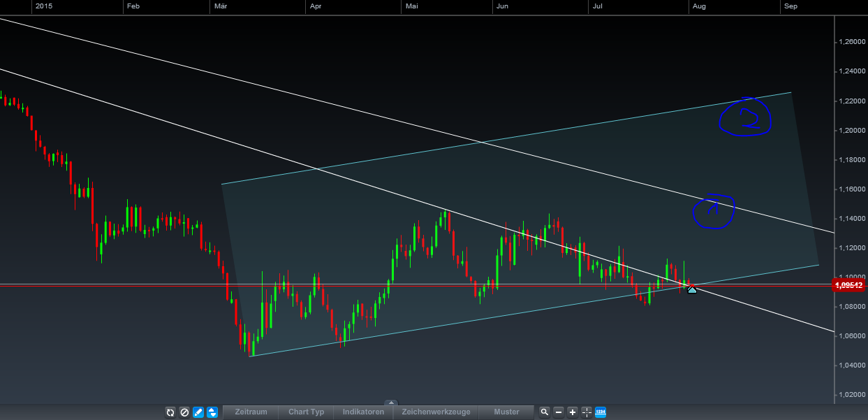Click the 2015 label on the time axis
This screenshot has width=868, height=420.
[x=43, y=6]
